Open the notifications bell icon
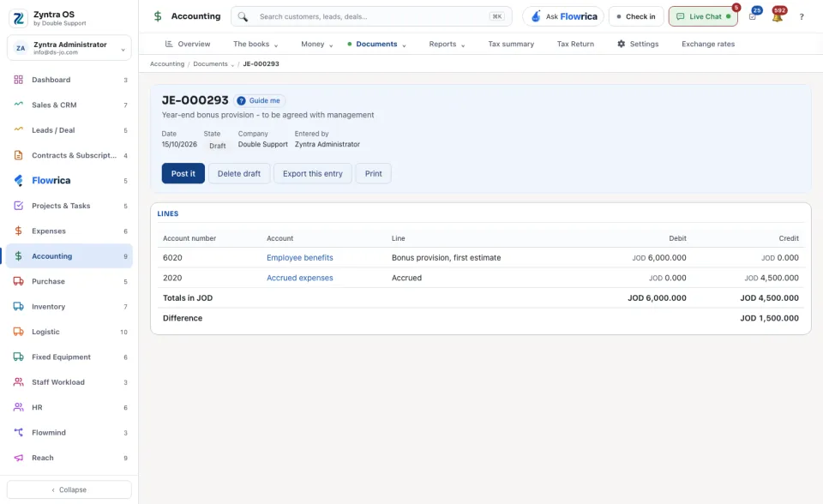 pos(778,17)
